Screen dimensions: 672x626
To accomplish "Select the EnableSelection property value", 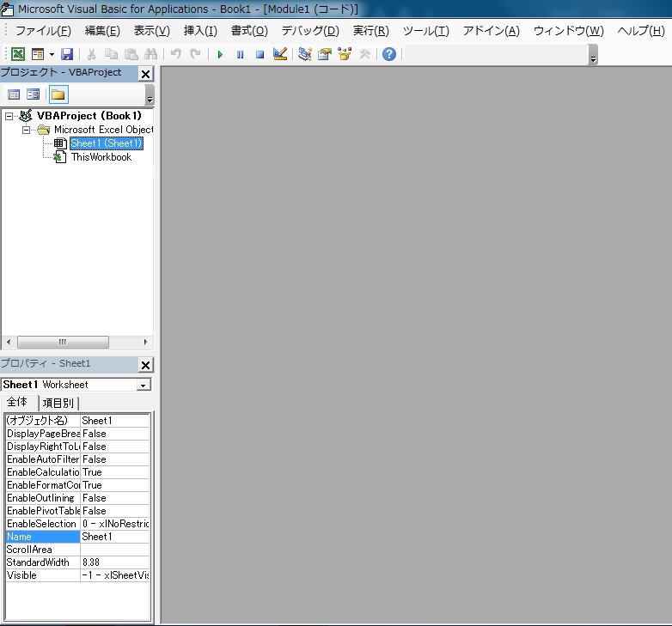I will pos(114,524).
